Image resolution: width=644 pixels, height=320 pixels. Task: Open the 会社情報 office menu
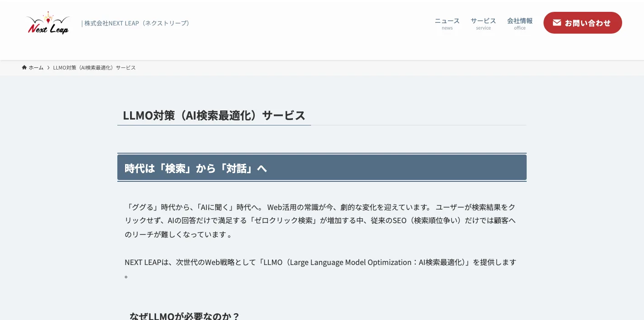pyautogui.click(x=519, y=23)
